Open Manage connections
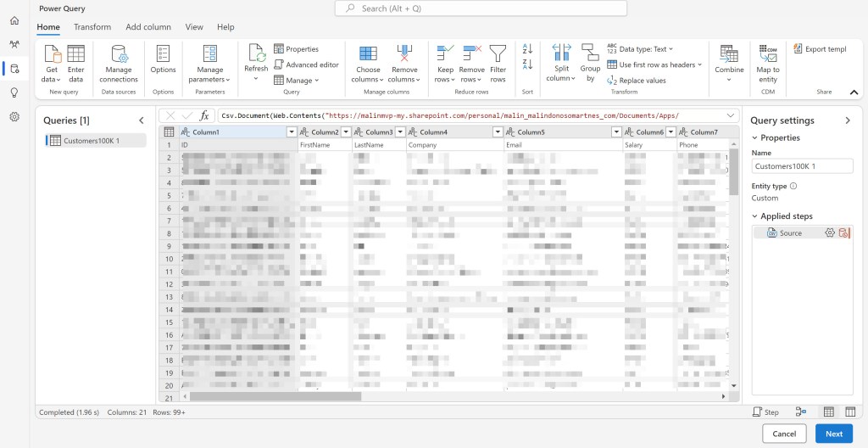The image size is (868, 448). coord(119,54)
